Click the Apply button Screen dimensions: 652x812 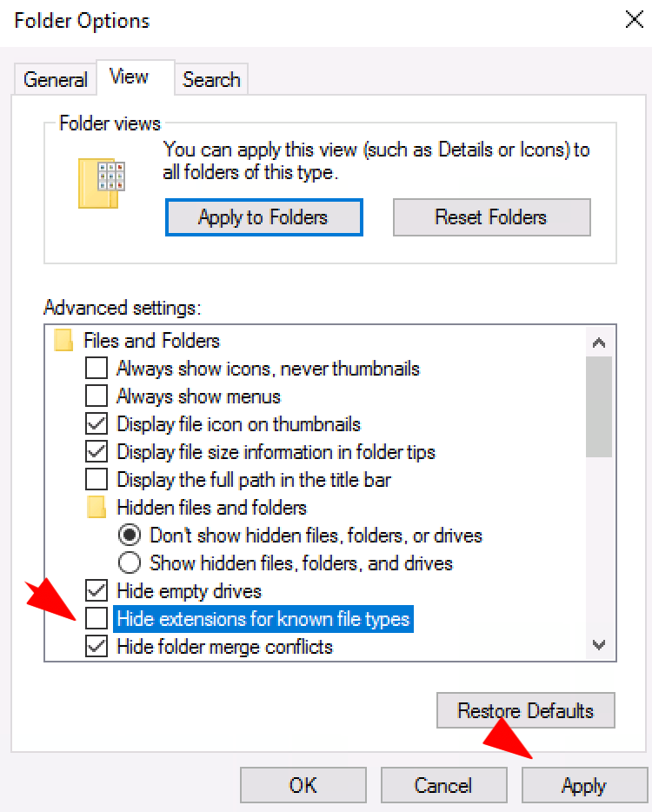(583, 786)
